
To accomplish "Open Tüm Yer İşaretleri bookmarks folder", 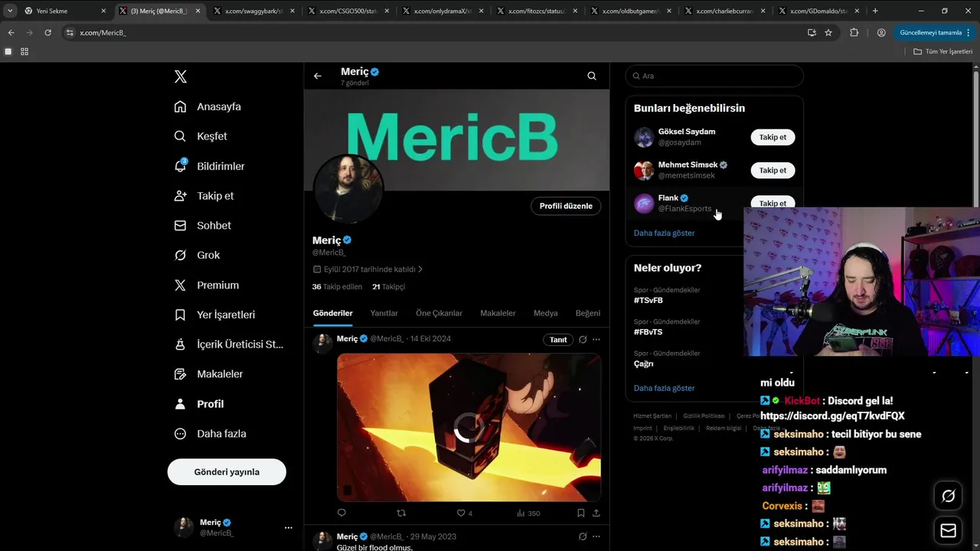I will coord(943,51).
